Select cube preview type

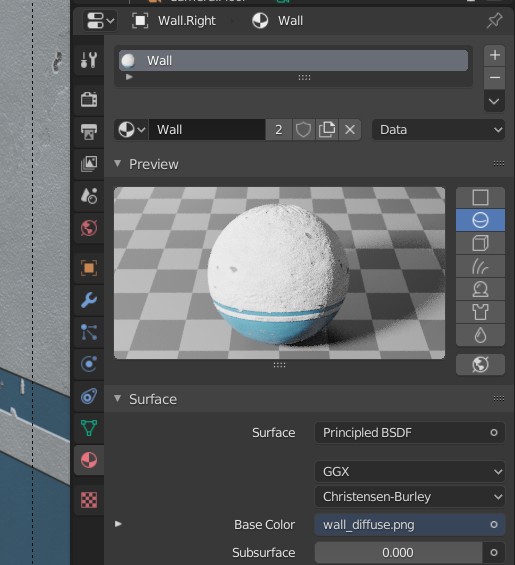pyautogui.click(x=480, y=243)
